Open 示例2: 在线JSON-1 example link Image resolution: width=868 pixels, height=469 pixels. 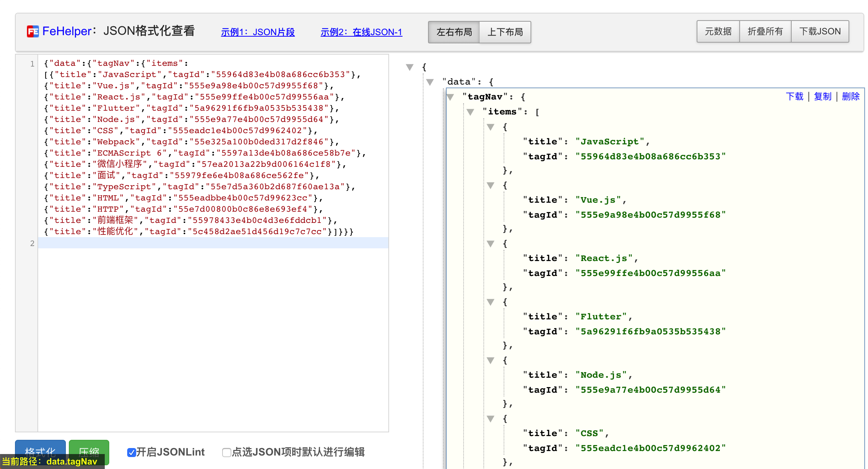click(361, 32)
